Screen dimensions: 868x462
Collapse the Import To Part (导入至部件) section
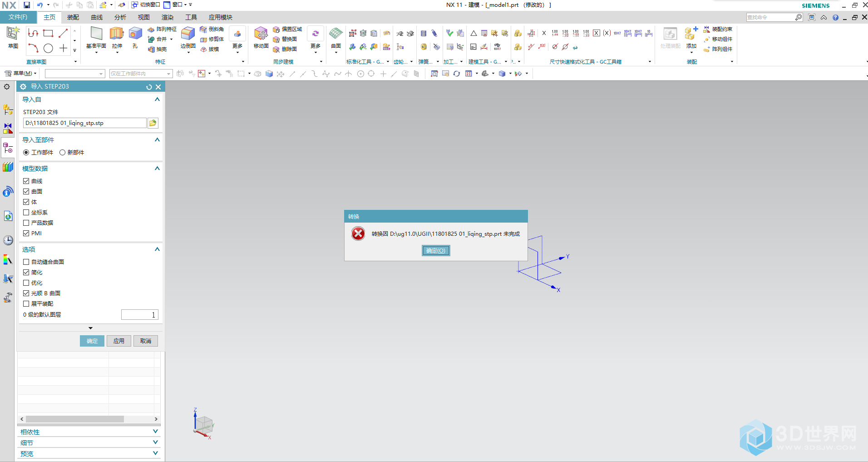click(157, 140)
